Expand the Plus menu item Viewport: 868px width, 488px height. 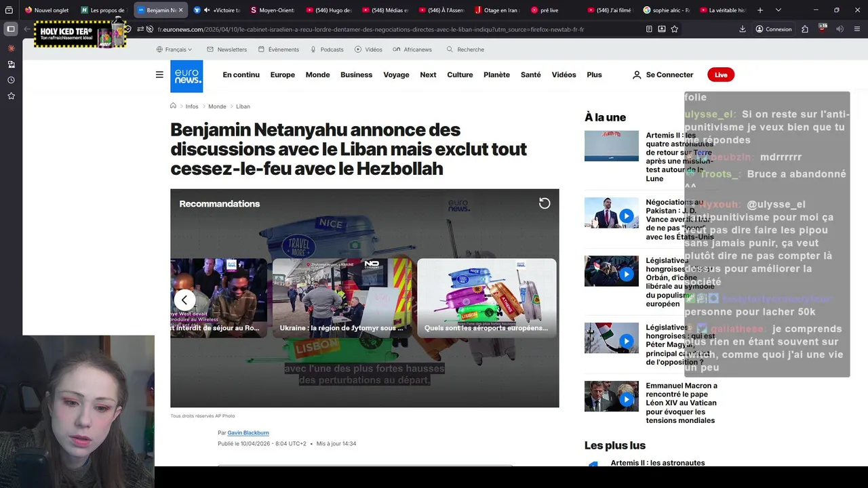[x=594, y=75]
